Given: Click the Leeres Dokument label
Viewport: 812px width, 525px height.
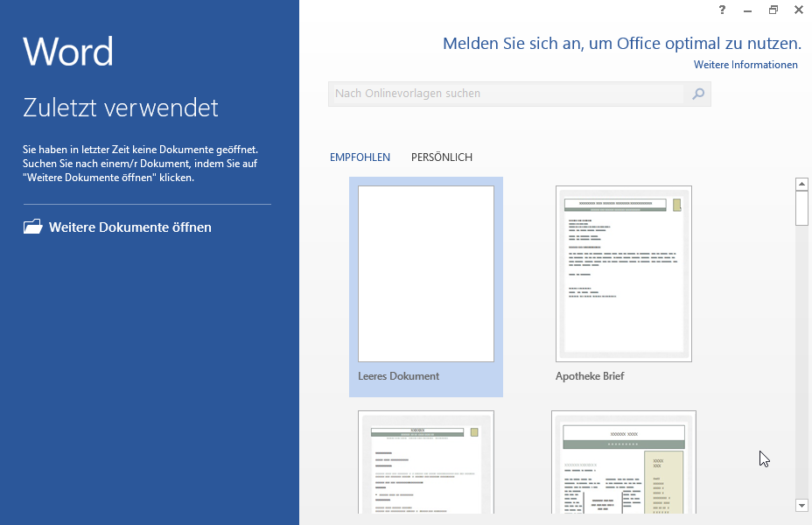Looking at the screenshot, I should coord(398,376).
